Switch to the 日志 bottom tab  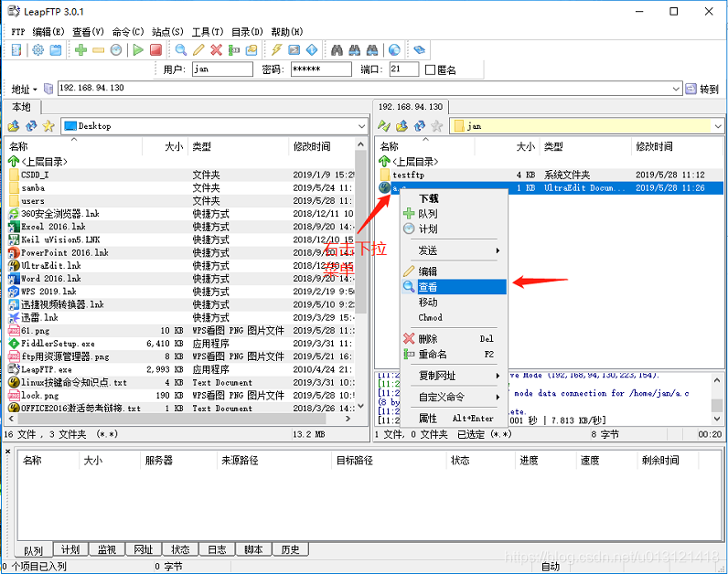pyautogui.click(x=217, y=549)
